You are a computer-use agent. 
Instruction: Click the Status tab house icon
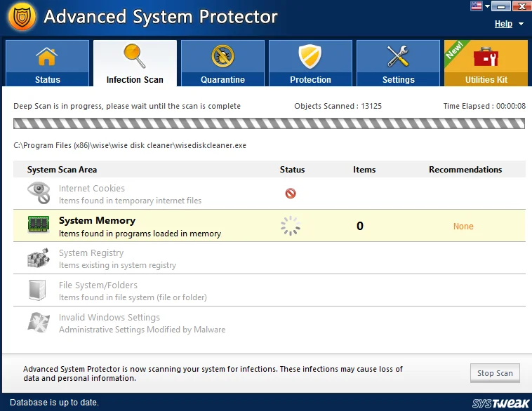(x=47, y=56)
